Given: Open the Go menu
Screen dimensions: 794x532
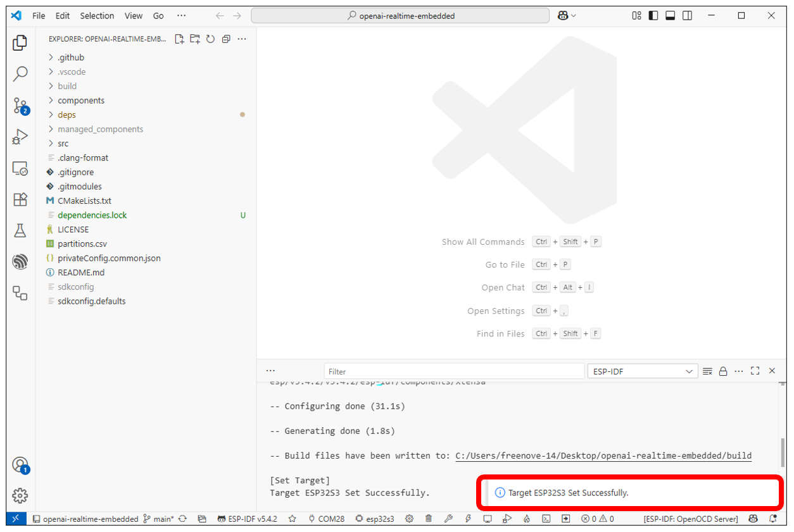Looking at the screenshot, I should coord(158,16).
